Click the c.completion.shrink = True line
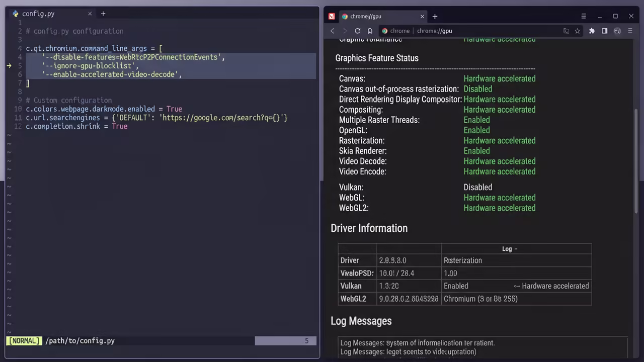The width and height of the screenshot is (644, 362). click(76, 126)
